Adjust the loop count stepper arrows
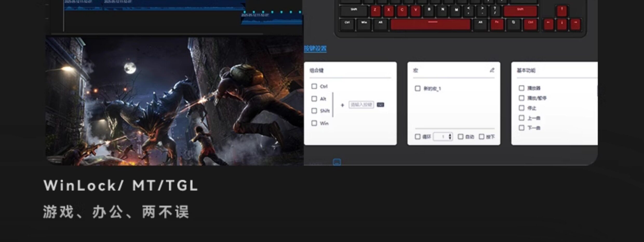 [450, 137]
